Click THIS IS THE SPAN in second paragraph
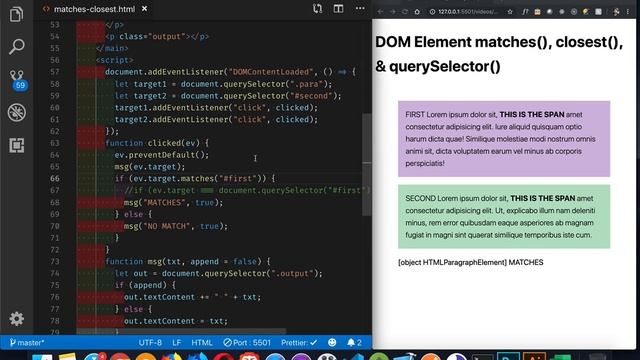The width and height of the screenshot is (640, 360). coord(542,198)
